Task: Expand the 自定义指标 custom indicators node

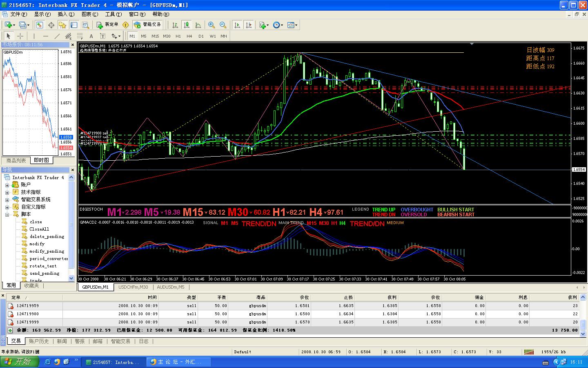Action: pos(7,207)
